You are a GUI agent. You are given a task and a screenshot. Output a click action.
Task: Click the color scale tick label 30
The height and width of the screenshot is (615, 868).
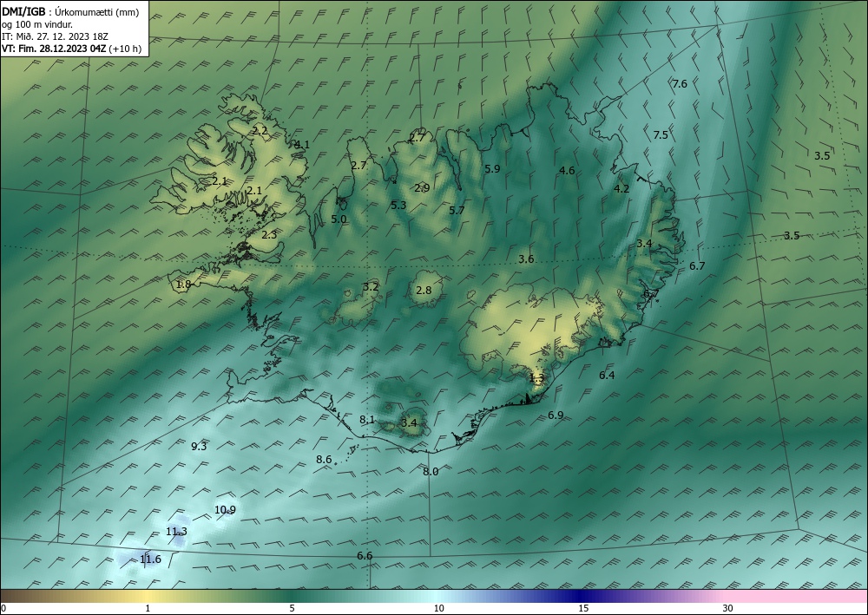pyautogui.click(x=728, y=609)
